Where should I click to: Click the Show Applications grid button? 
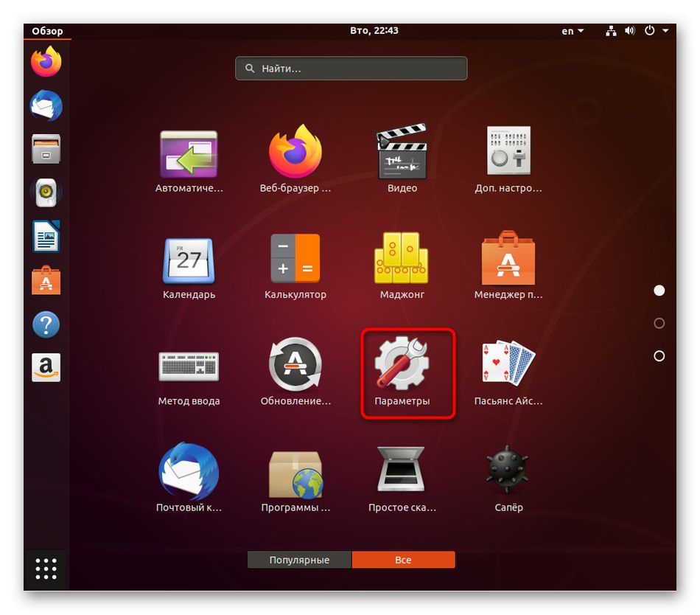(x=46, y=569)
